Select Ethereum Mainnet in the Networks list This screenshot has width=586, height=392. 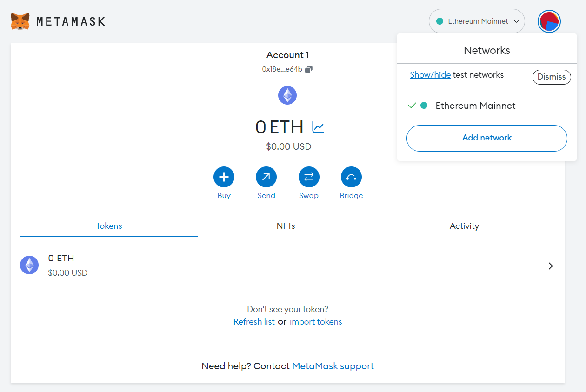click(487, 106)
